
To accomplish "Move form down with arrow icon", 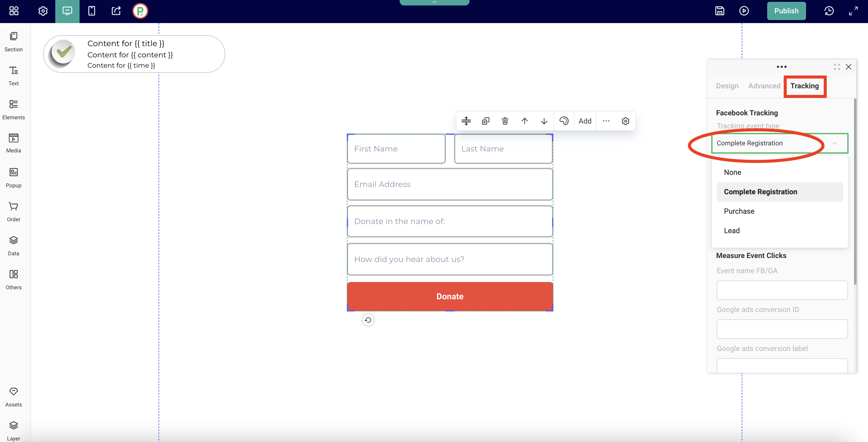I will pos(544,121).
